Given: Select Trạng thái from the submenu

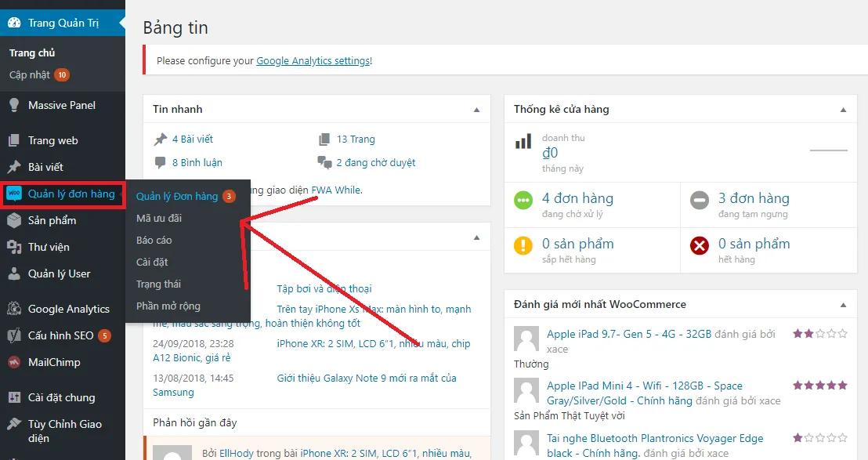Looking at the screenshot, I should (x=158, y=284).
